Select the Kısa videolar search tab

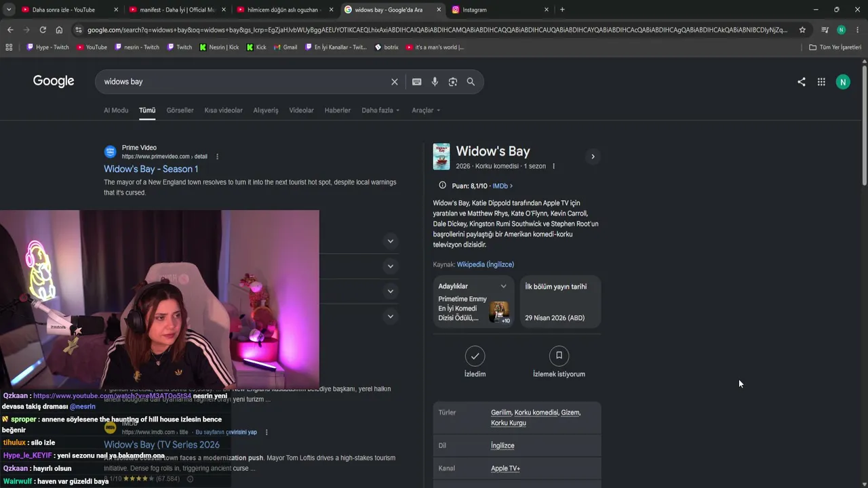tap(223, 110)
